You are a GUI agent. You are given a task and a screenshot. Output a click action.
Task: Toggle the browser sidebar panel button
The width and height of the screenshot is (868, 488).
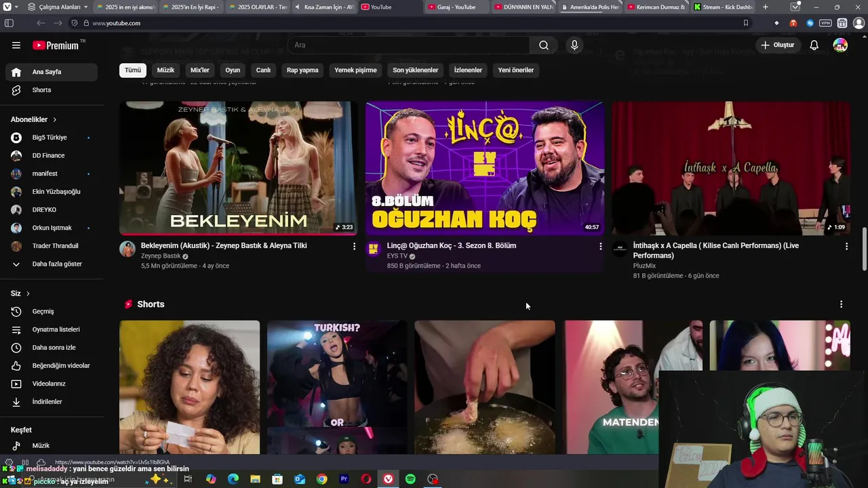9,23
